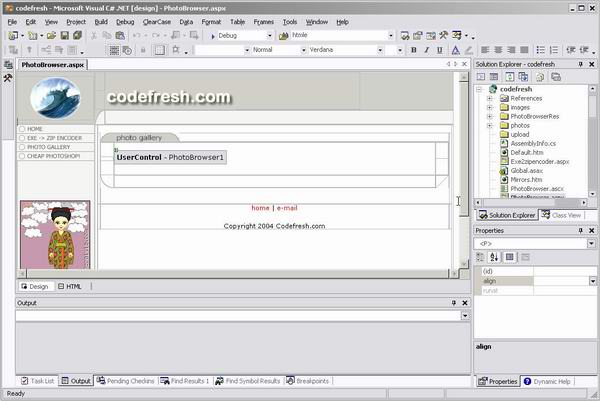Click Refresh in Solution Explorer toolbar

[x=510, y=77]
